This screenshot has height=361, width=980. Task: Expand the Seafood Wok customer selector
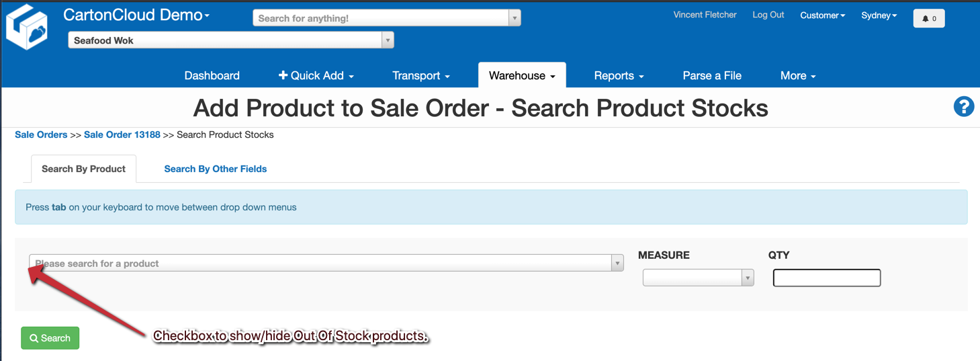coord(387,40)
